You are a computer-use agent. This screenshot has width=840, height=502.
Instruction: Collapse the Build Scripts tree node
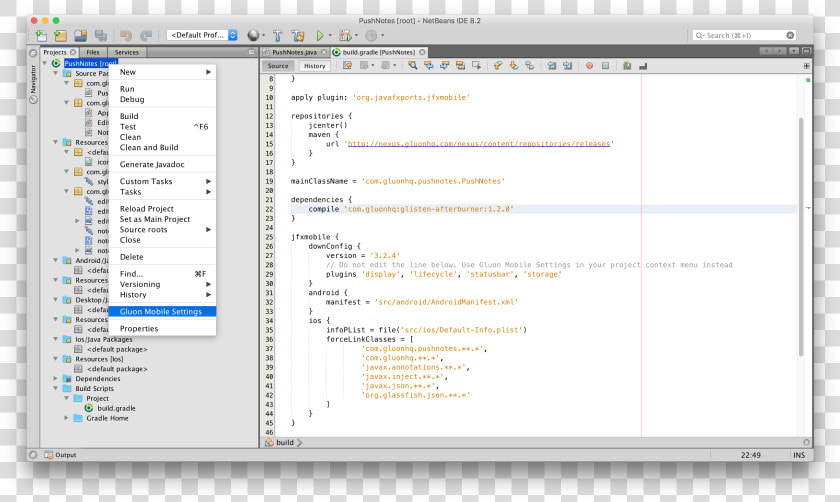(55, 388)
